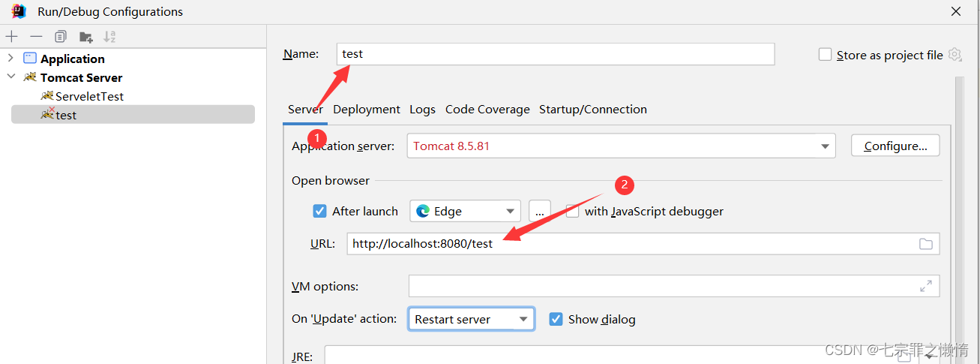Open the Application server dropdown
This screenshot has width=980, height=364.
pos(825,146)
